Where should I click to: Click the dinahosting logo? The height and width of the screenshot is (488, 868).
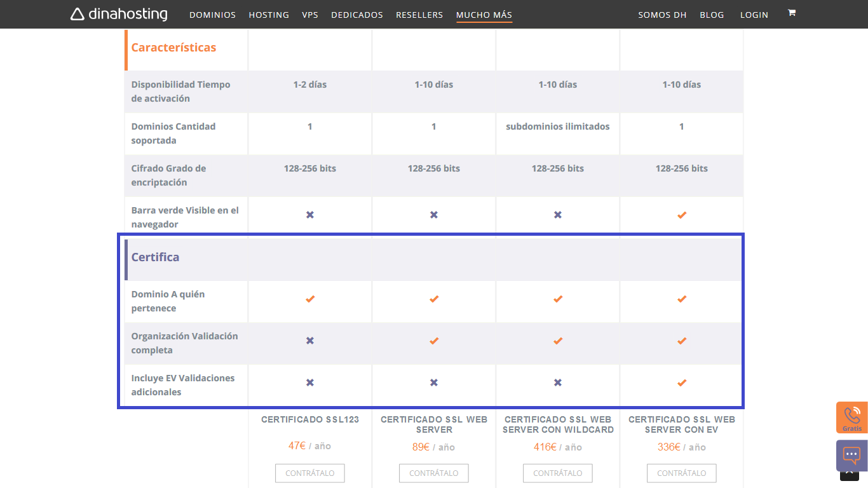point(119,14)
